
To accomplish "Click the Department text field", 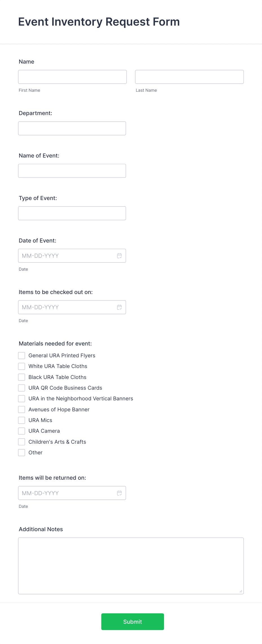I will pos(72,128).
